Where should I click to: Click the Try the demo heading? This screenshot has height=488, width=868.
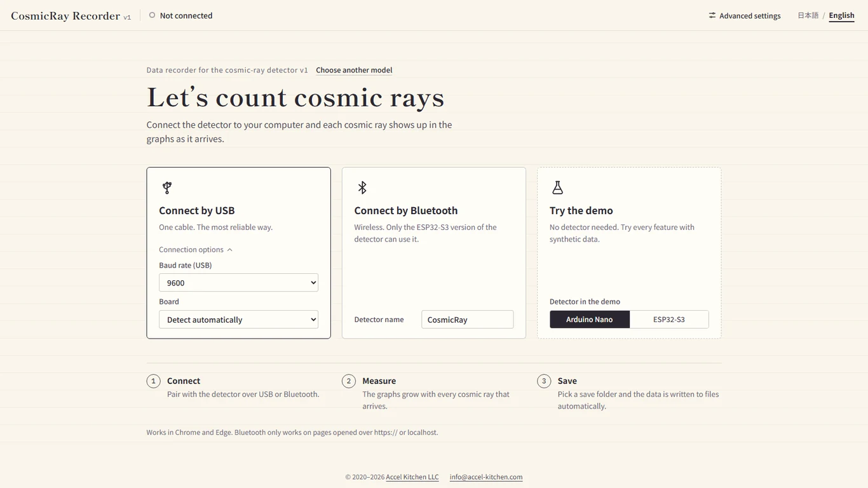click(581, 210)
